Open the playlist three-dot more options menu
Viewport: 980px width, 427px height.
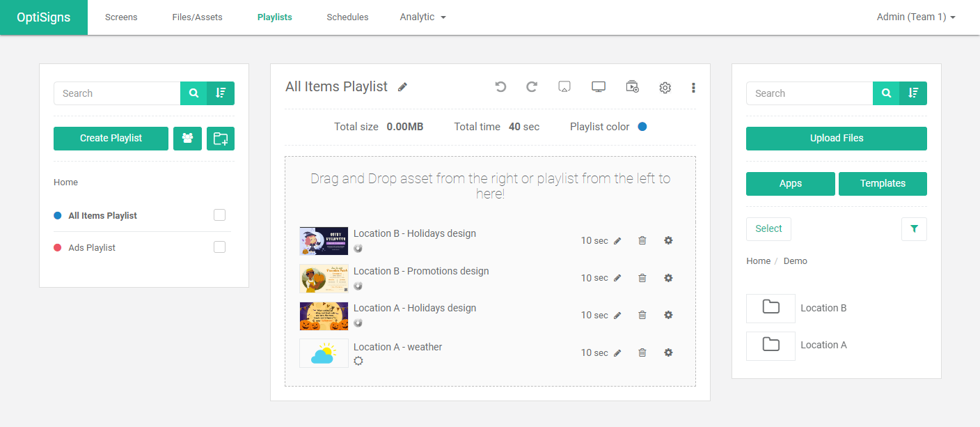coord(693,88)
